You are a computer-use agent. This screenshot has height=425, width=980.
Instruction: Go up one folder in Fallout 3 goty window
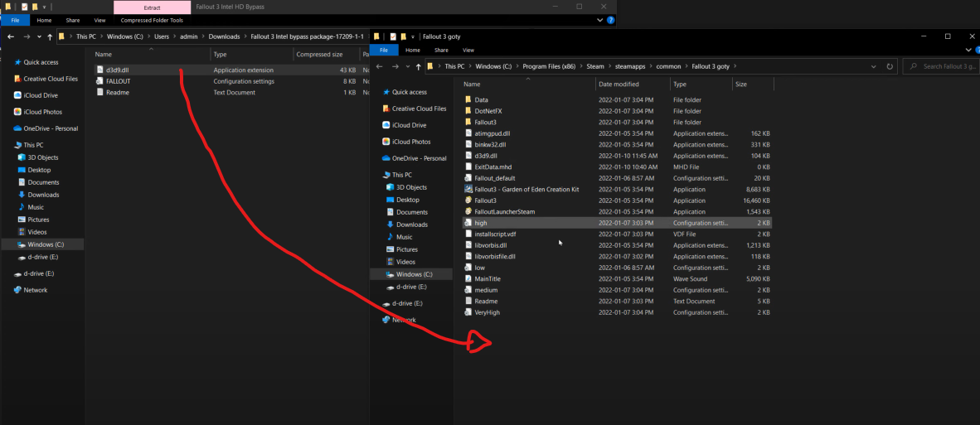click(418, 66)
